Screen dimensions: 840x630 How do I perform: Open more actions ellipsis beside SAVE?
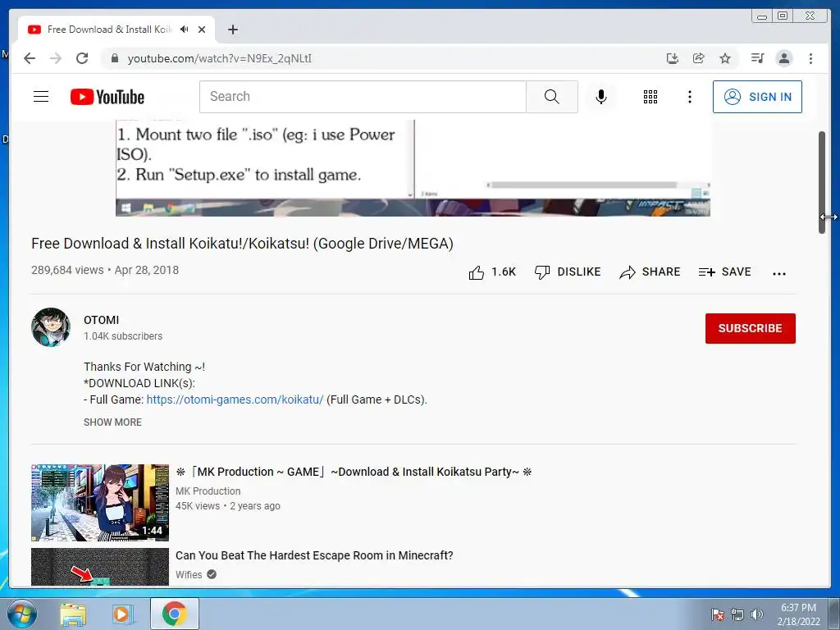(779, 273)
